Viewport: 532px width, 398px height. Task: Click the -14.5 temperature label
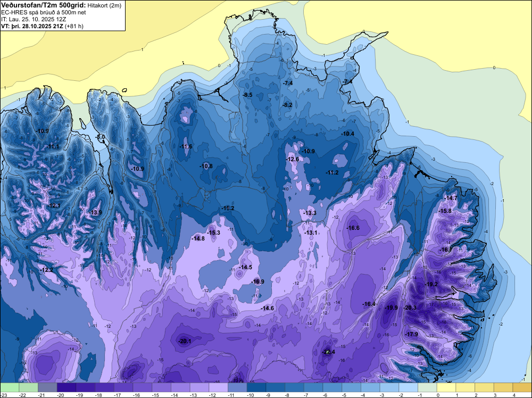click(246, 267)
